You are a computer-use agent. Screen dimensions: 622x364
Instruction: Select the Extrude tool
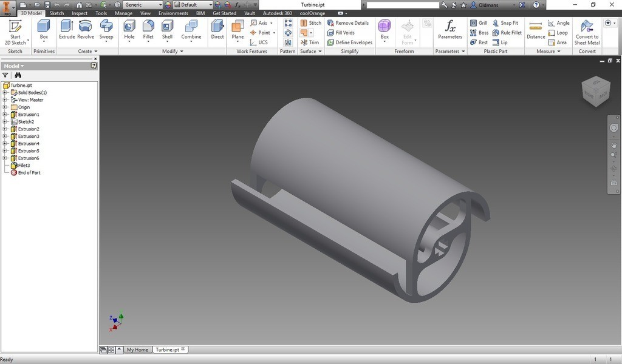[66, 29]
